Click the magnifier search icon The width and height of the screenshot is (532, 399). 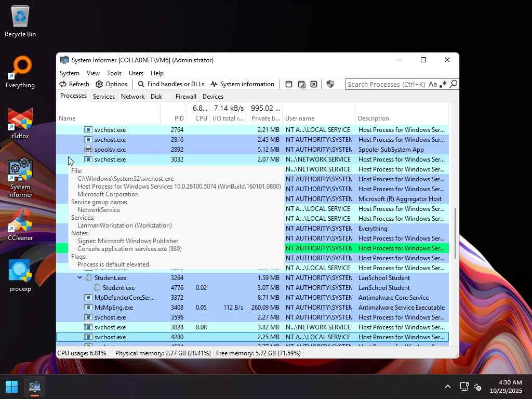pyautogui.click(x=453, y=84)
